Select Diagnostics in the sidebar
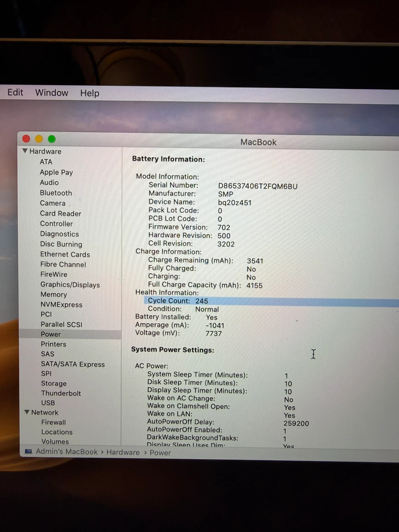This screenshot has height=532, width=399. point(59,234)
